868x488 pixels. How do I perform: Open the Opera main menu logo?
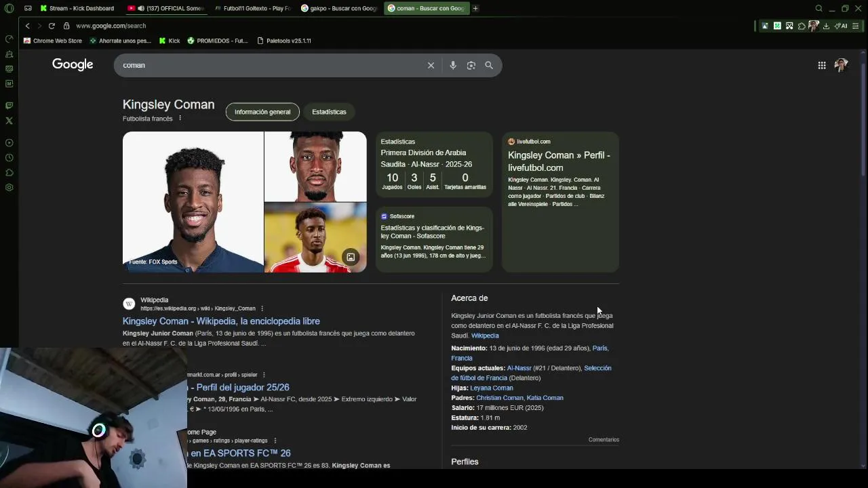click(x=9, y=8)
